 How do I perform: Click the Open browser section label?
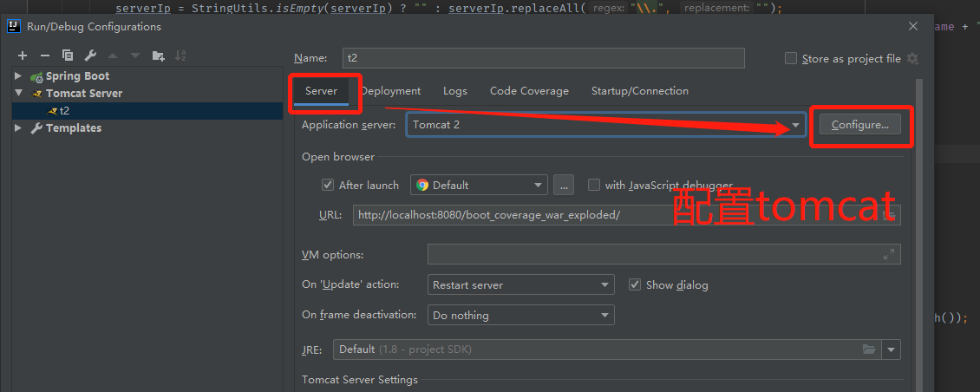click(338, 157)
